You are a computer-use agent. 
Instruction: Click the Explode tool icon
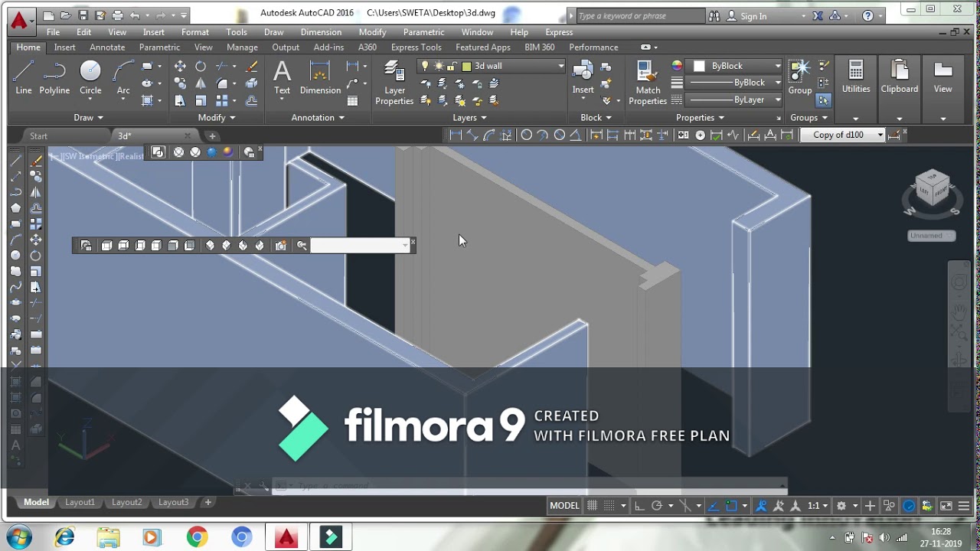tap(251, 83)
